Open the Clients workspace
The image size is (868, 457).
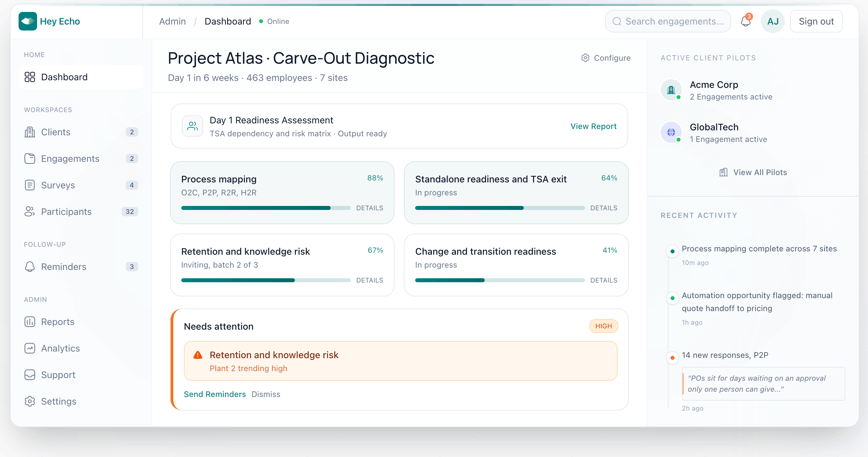click(x=81, y=132)
